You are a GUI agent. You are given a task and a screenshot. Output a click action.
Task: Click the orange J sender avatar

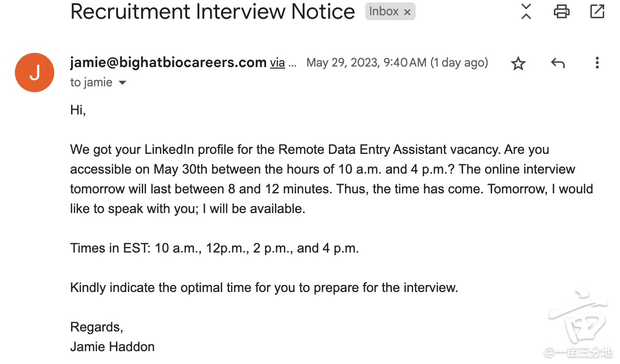[35, 73]
